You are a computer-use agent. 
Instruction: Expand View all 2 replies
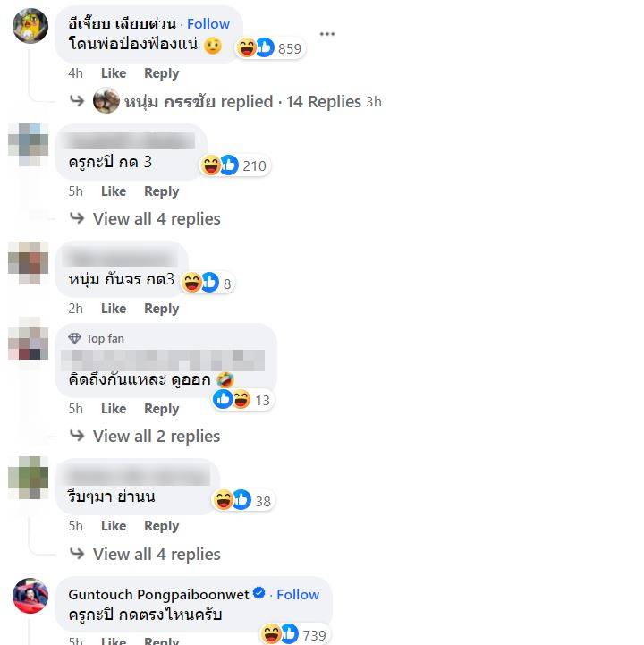(x=157, y=436)
